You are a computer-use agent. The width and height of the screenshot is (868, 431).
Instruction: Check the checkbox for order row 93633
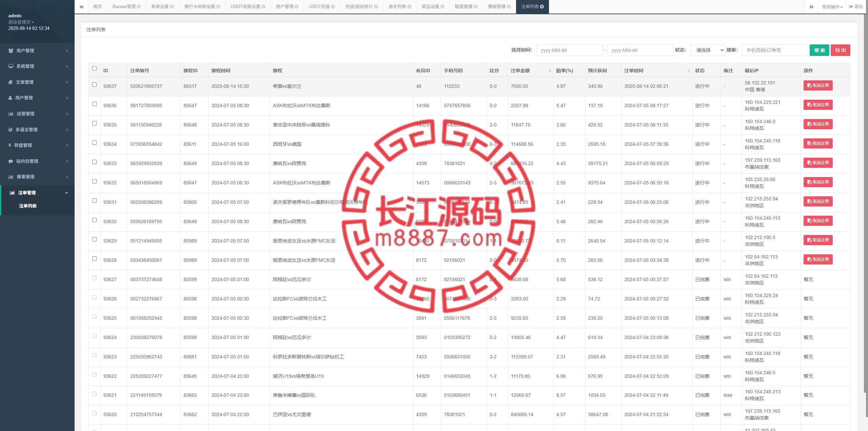click(x=94, y=162)
